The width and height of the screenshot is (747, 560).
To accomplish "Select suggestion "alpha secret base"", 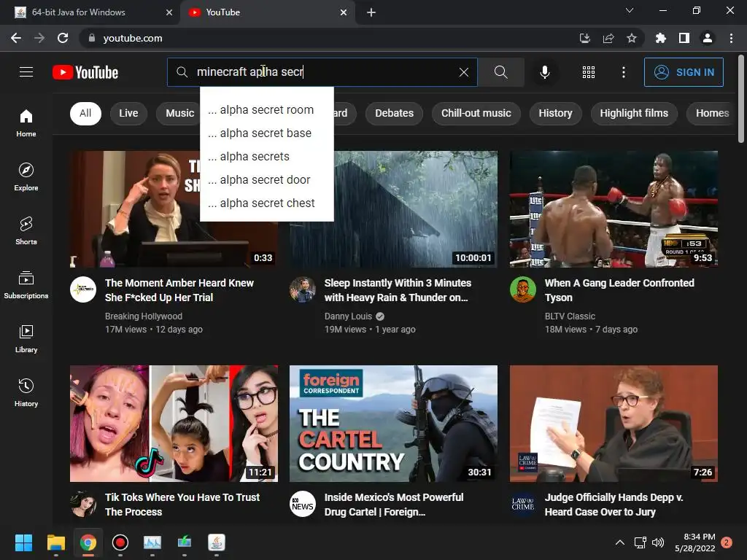I will tap(266, 133).
